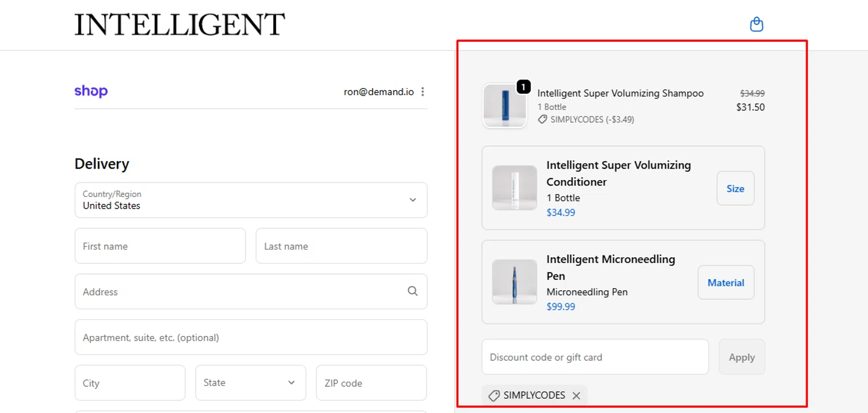Click the Shampoo product thumbnail
868x413 pixels.
point(505,105)
